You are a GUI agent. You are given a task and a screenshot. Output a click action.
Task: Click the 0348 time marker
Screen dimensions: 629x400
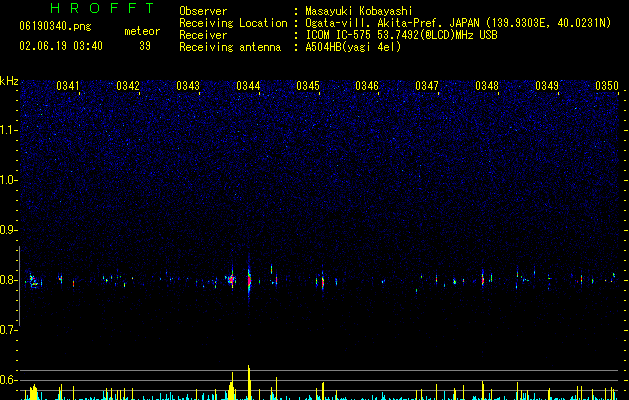point(487,86)
